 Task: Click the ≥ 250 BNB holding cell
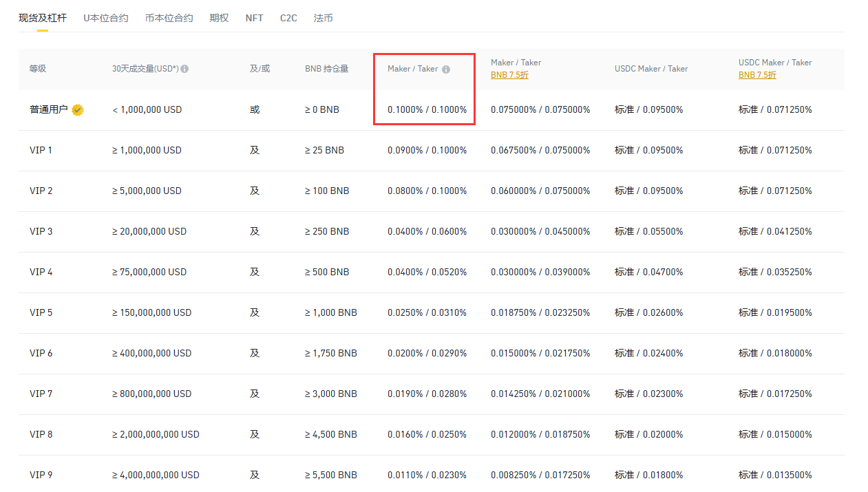[327, 231]
